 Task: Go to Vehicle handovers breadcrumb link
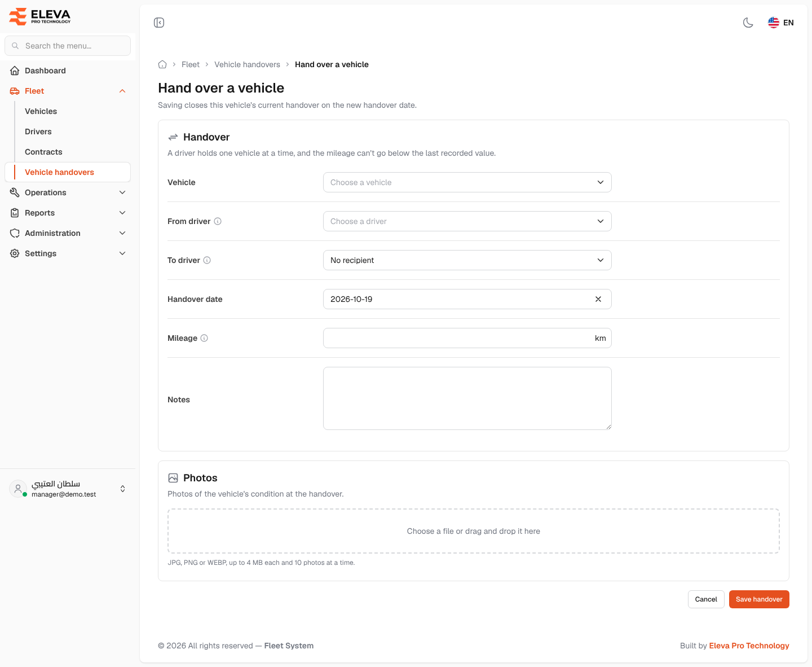[247, 64]
